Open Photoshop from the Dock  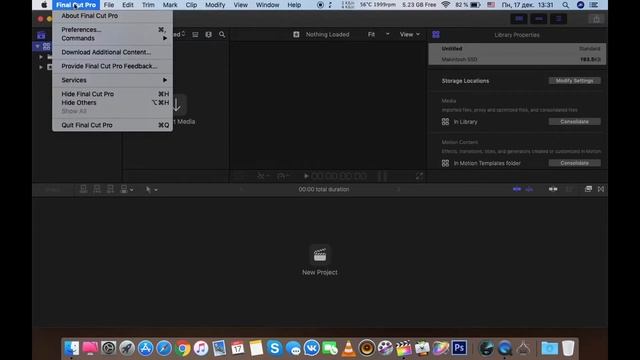click(459, 348)
